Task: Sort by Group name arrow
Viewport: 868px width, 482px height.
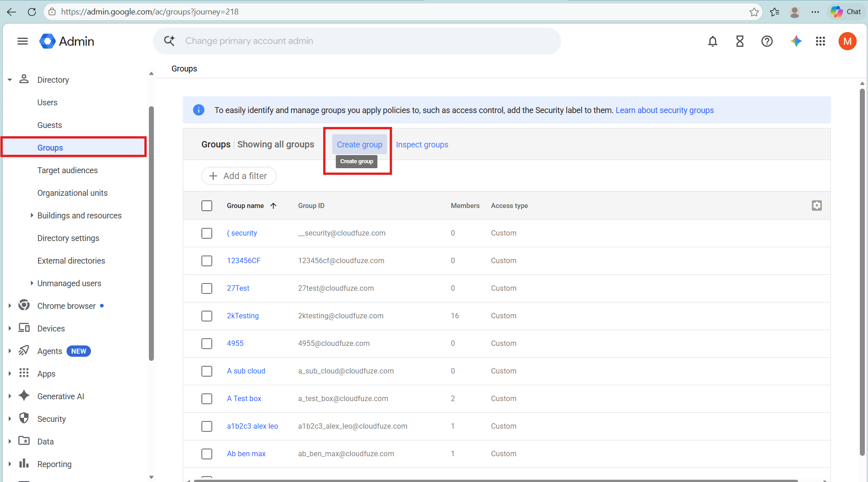Action: (x=273, y=206)
